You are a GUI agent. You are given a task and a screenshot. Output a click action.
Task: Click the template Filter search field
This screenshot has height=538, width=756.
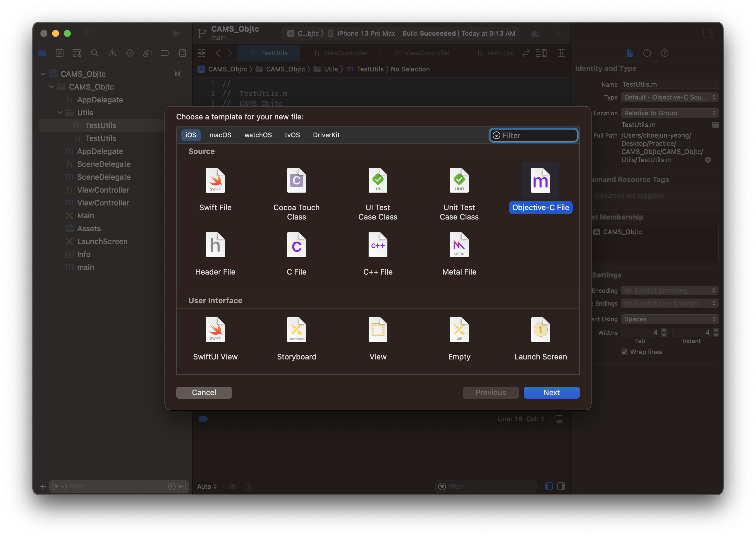click(x=538, y=135)
